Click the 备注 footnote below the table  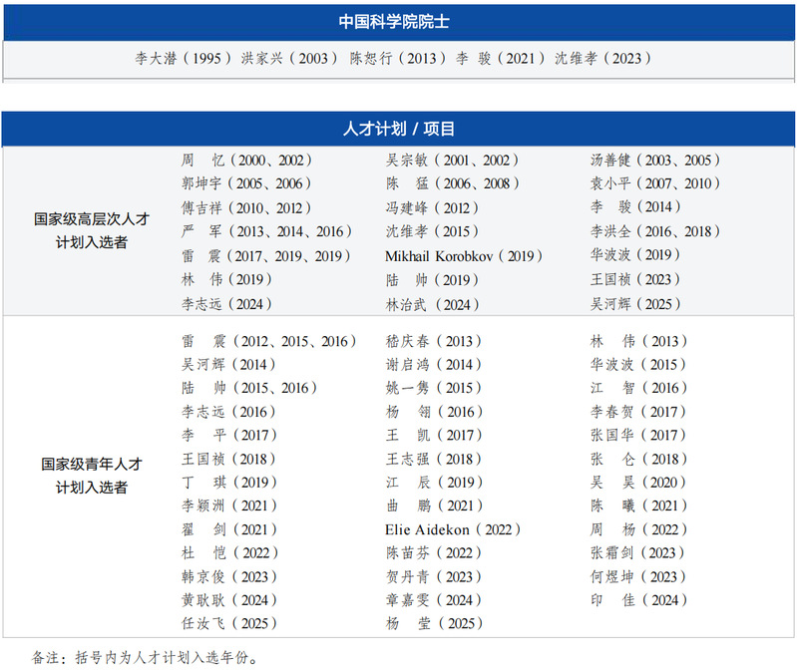pos(146,657)
